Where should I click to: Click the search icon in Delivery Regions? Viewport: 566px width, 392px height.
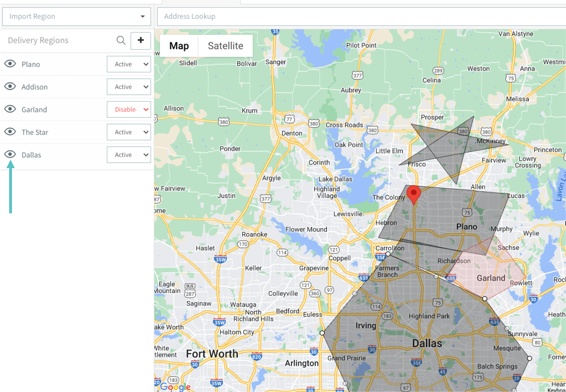point(121,40)
